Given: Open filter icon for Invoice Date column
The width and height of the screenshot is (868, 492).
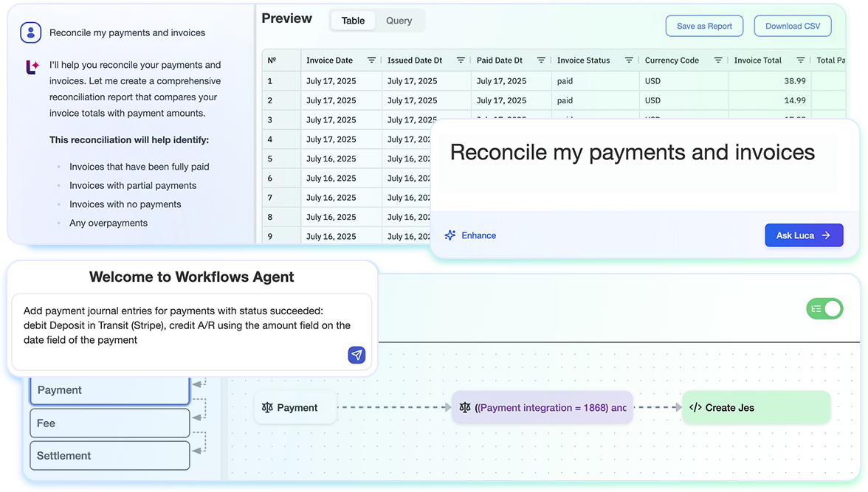Looking at the screenshot, I should click(371, 60).
